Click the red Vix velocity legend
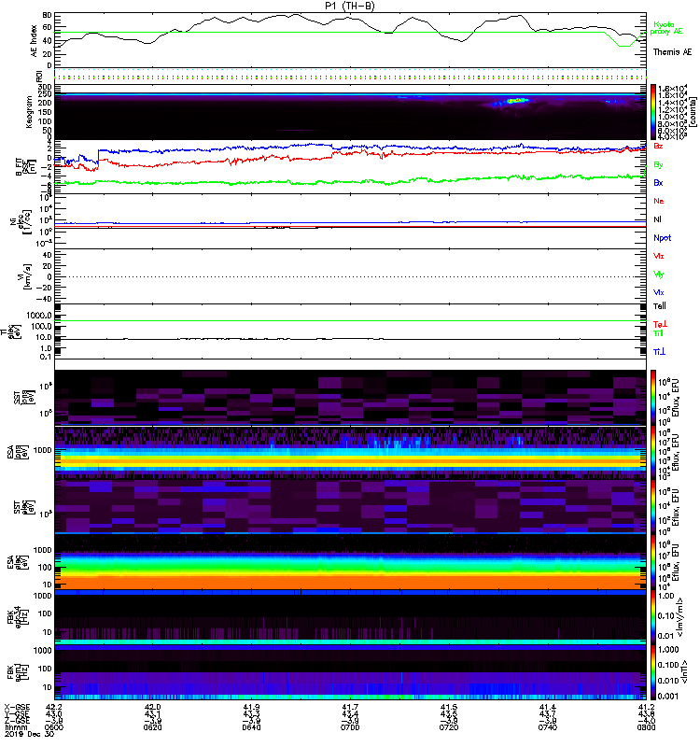 [659, 256]
